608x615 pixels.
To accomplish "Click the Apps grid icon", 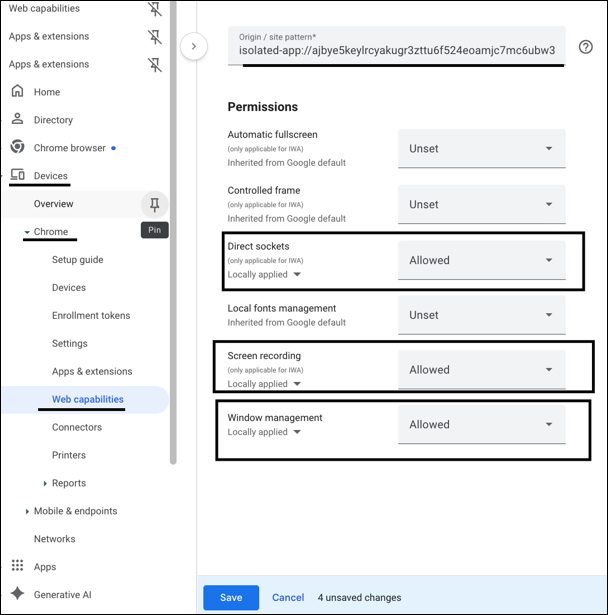I will coord(17,567).
